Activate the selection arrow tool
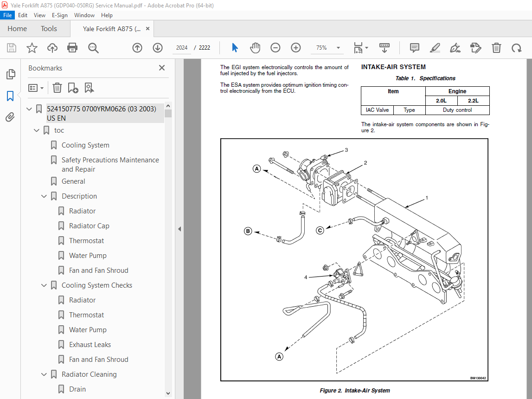This screenshot has height=399, width=532. (234, 48)
